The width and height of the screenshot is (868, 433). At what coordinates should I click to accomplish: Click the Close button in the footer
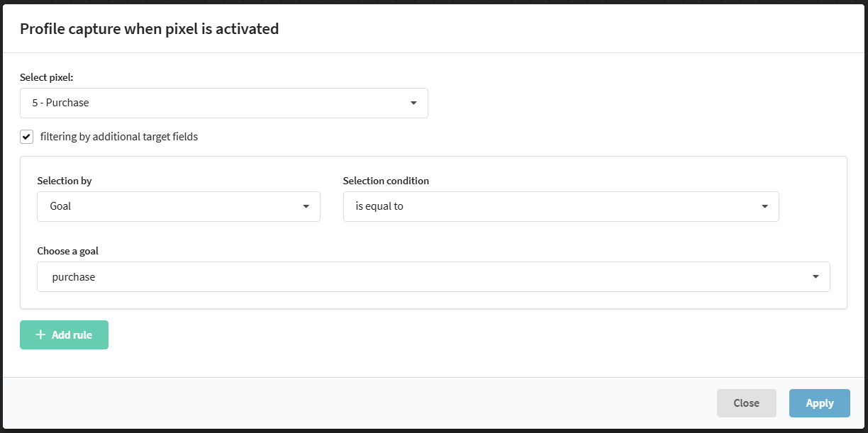[746, 403]
